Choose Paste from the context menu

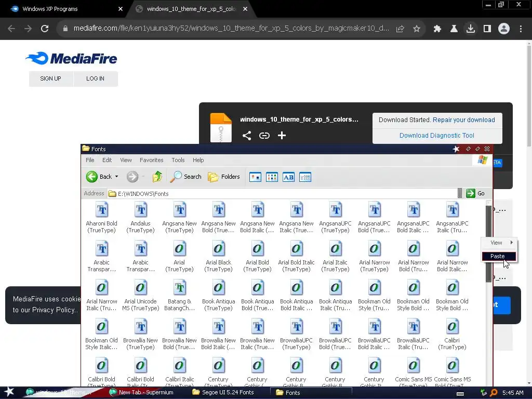[x=499, y=257]
